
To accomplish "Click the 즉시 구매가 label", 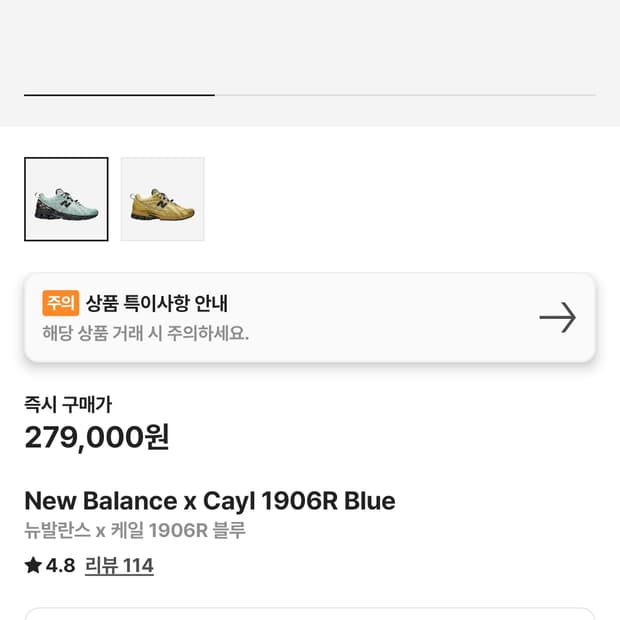I will point(68,404).
